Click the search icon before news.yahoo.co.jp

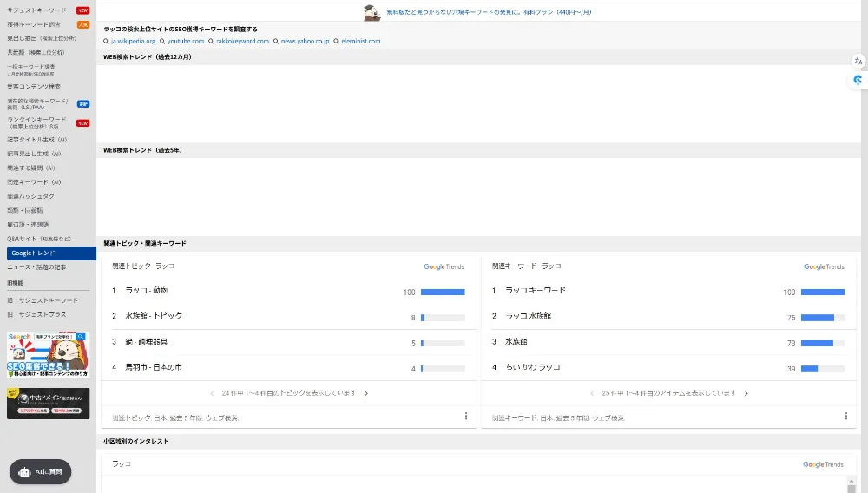click(x=276, y=42)
